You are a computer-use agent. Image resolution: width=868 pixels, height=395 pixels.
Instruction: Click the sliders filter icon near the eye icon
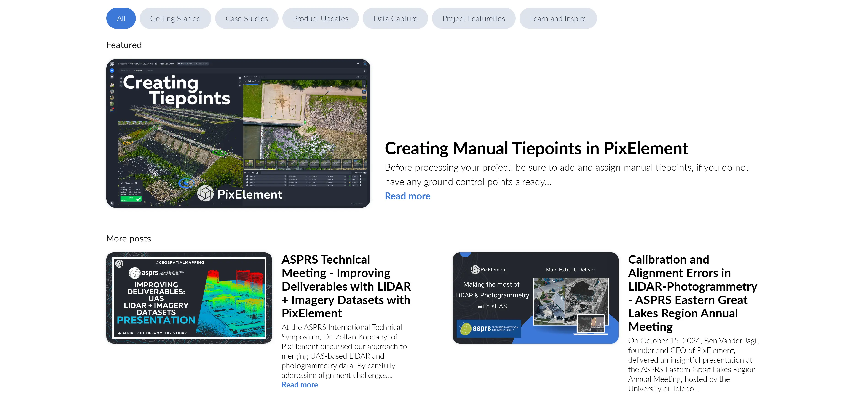pyautogui.click(x=240, y=82)
